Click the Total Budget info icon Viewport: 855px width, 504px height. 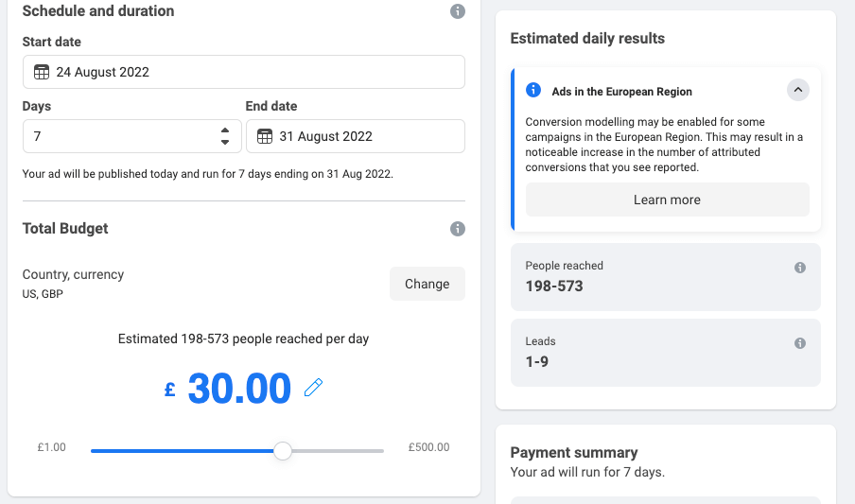458,229
